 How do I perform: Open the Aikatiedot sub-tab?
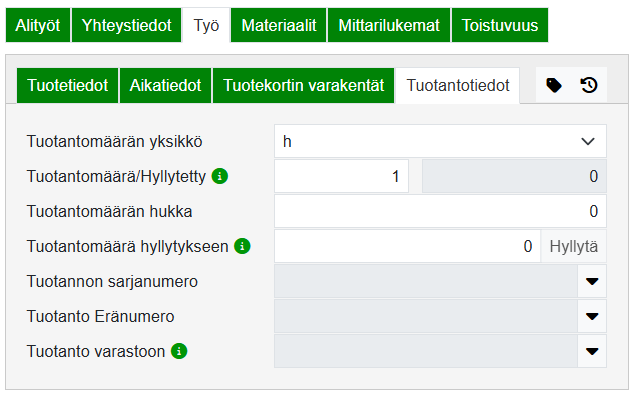[x=166, y=86]
